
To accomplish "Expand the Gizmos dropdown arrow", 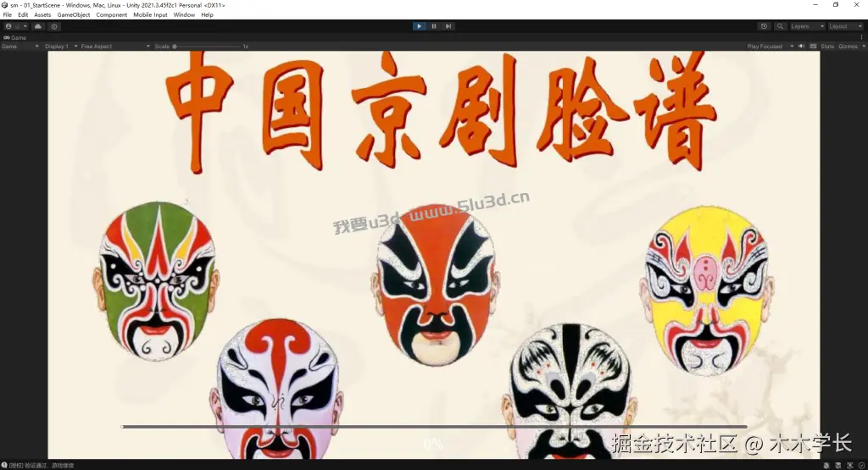I will point(863,47).
